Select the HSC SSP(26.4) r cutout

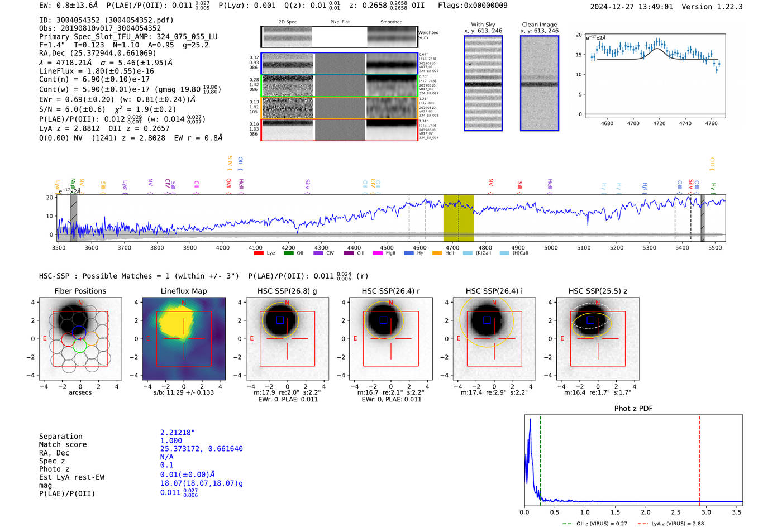(x=391, y=338)
